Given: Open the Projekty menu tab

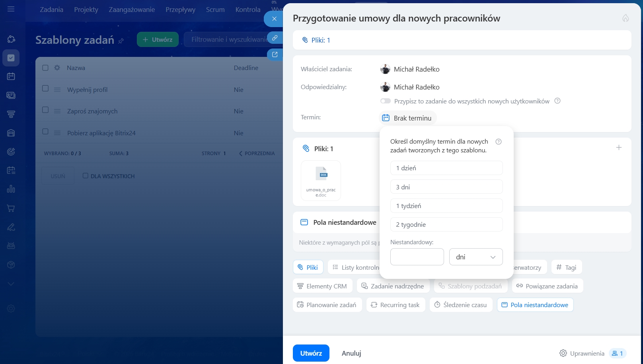Looking at the screenshot, I should [86, 10].
